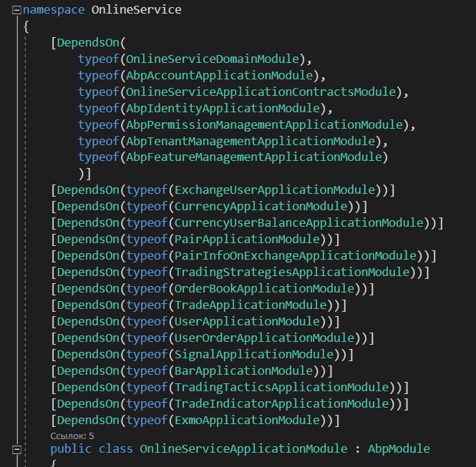Click the AbpModule base class name
Image resolution: width=476 pixels, height=467 pixels.
[x=399, y=449]
